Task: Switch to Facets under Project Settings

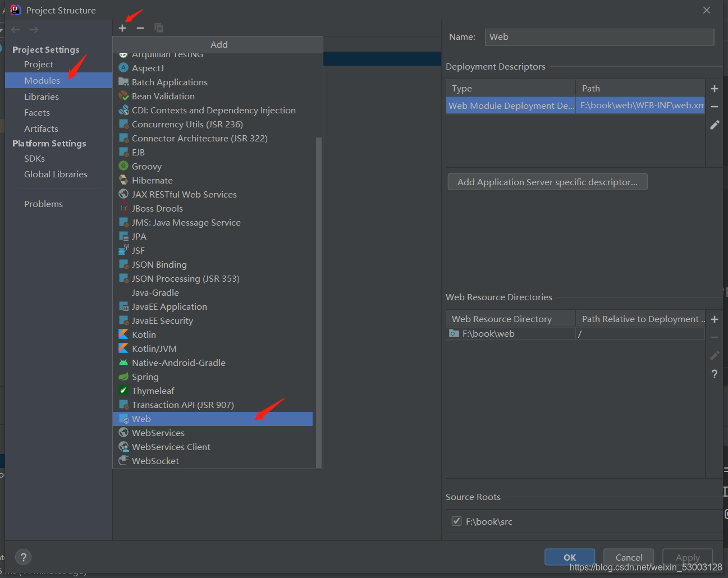Action: (x=36, y=112)
